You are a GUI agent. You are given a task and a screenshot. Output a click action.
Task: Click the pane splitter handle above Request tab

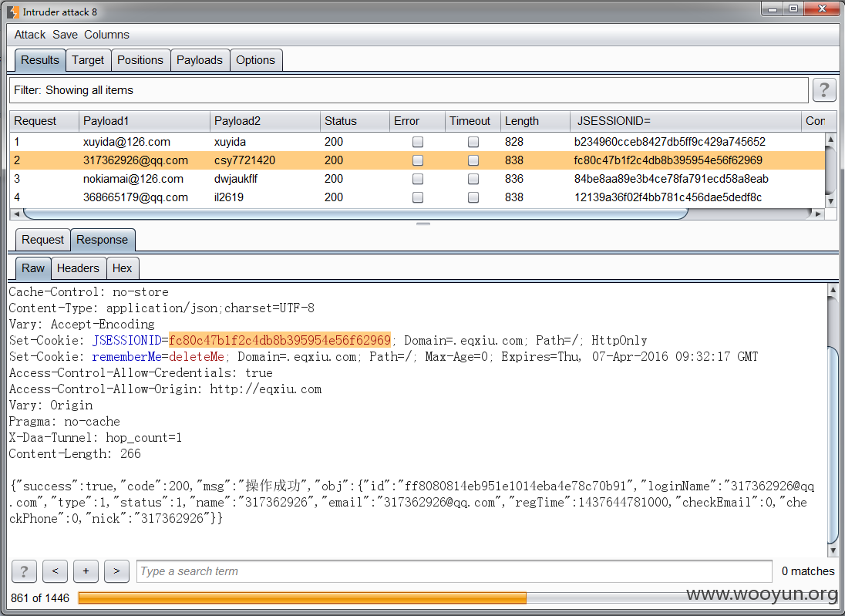tap(423, 224)
